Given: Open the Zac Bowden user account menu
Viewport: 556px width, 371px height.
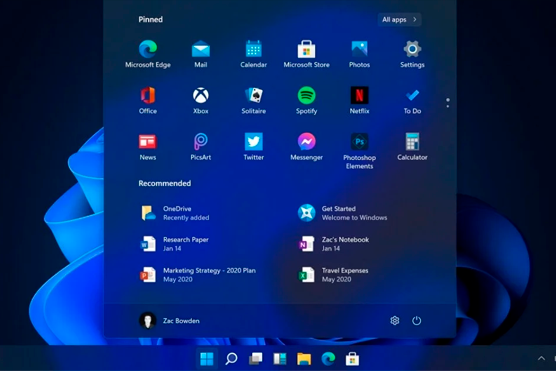Looking at the screenshot, I should pyautogui.click(x=169, y=321).
